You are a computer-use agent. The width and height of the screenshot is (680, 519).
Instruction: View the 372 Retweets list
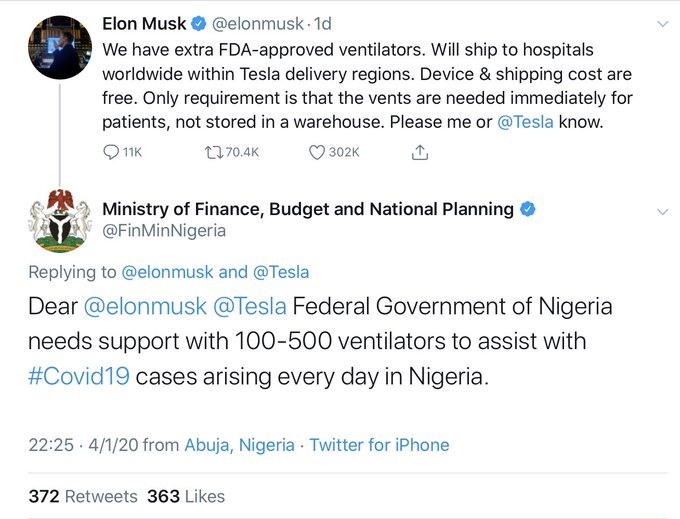coord(83,496)
